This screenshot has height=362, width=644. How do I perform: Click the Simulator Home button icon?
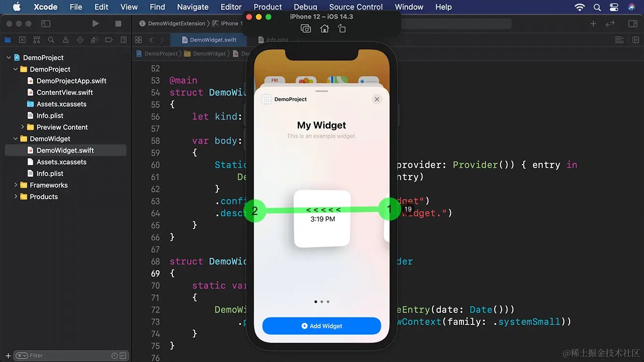tap(324, 28)
